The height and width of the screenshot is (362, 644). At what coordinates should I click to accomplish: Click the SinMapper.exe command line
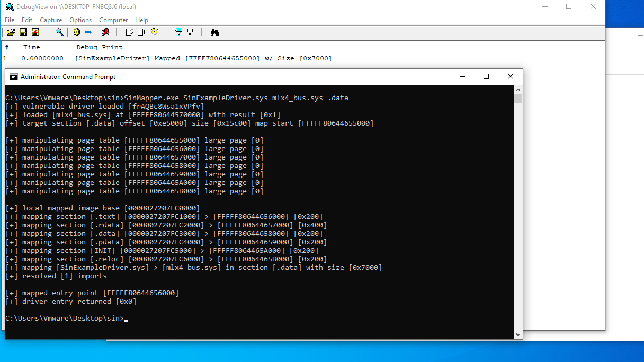[x=177, y=98]
